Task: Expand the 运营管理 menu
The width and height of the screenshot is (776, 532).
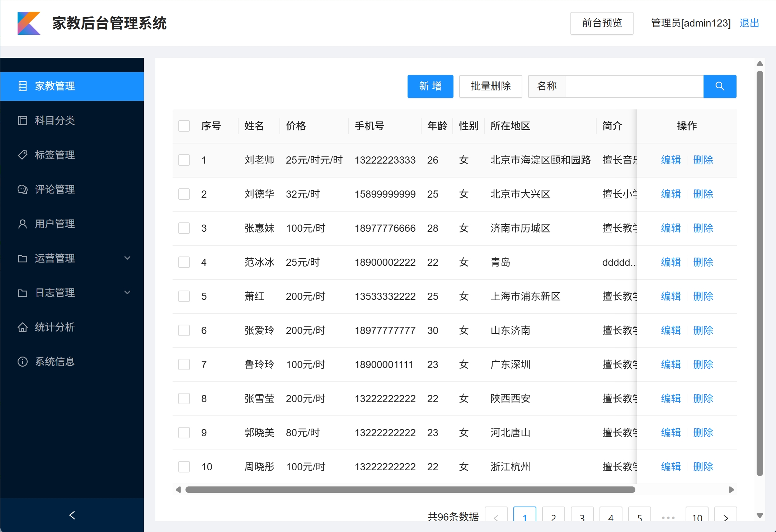Action: (72, 258)
